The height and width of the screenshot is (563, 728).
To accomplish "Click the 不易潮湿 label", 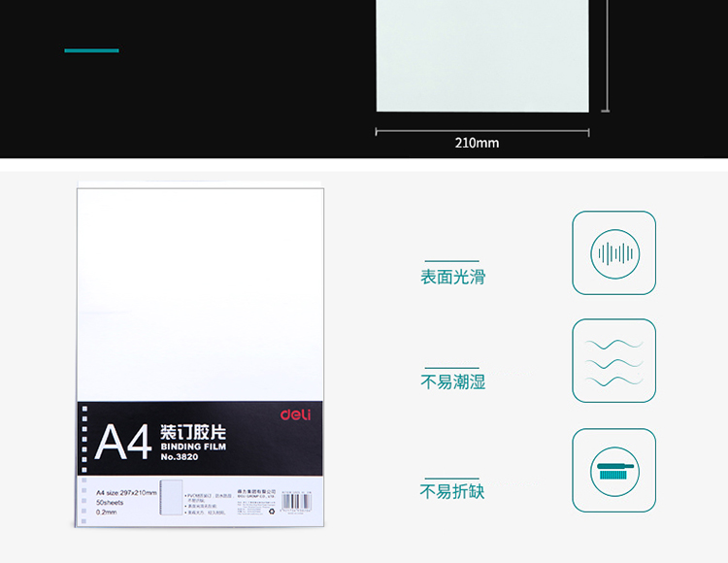I will coord(452,382).
